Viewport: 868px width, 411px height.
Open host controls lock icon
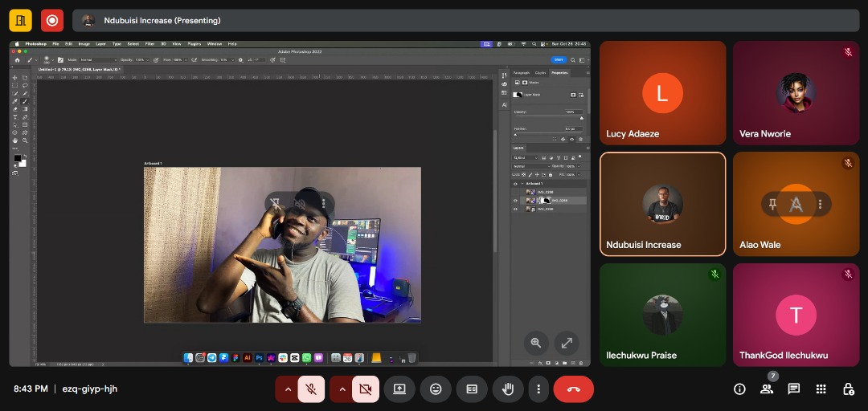click(x=848, y=389)
